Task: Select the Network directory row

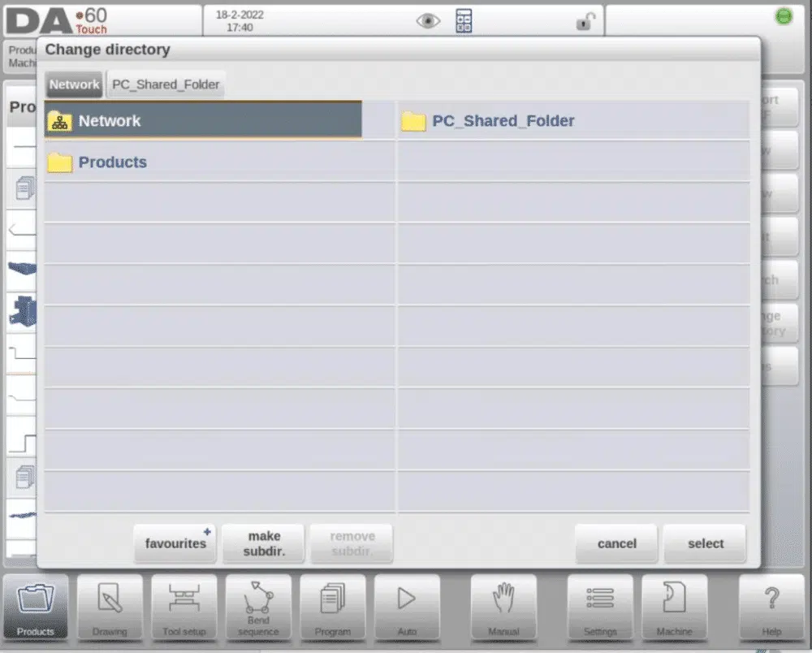Action: [x=203, y=120]
